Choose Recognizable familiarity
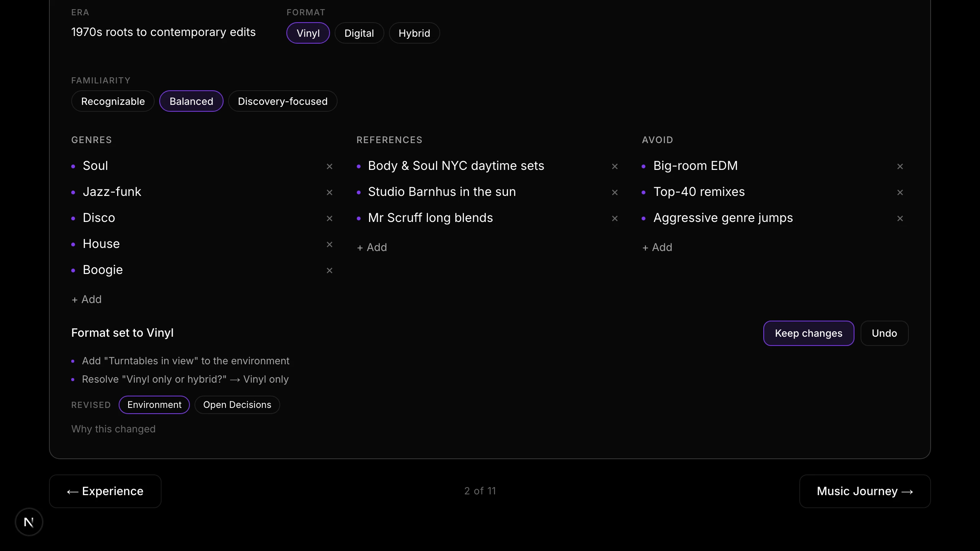This screenshot has height=551, width=980. (x=113, y=101)
